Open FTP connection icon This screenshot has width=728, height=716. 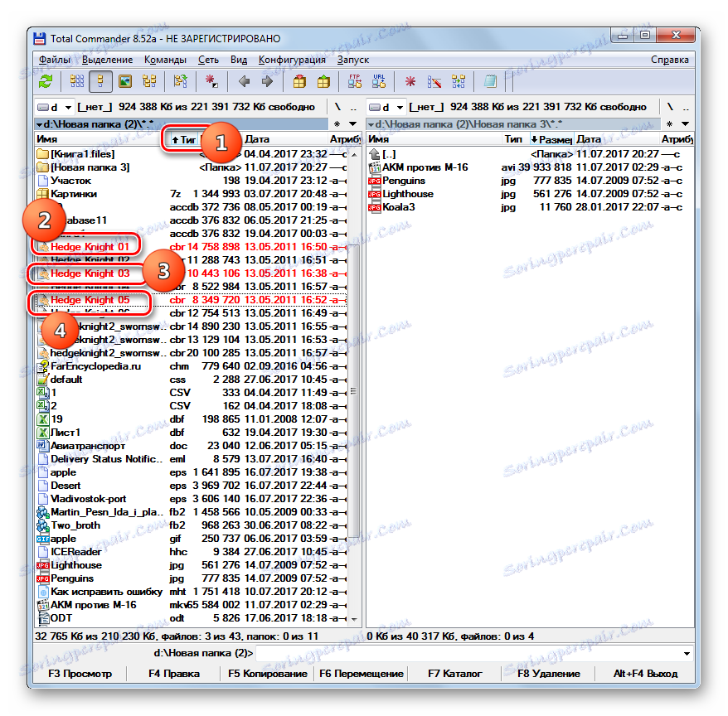coord(355,82)
